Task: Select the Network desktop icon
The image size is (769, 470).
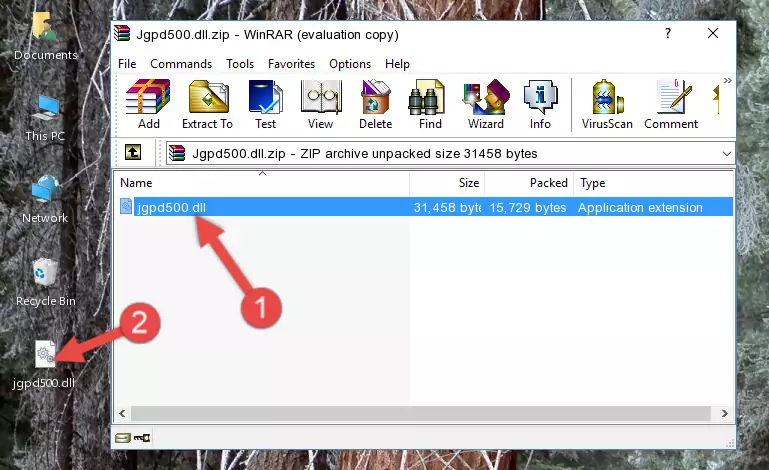Action: point(45,199)
